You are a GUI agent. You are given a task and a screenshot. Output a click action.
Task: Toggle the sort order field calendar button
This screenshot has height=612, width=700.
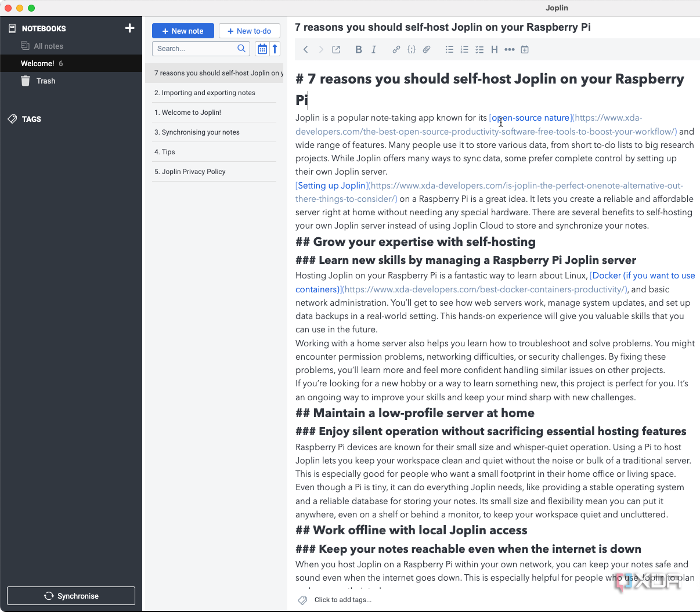coord(262,49)
